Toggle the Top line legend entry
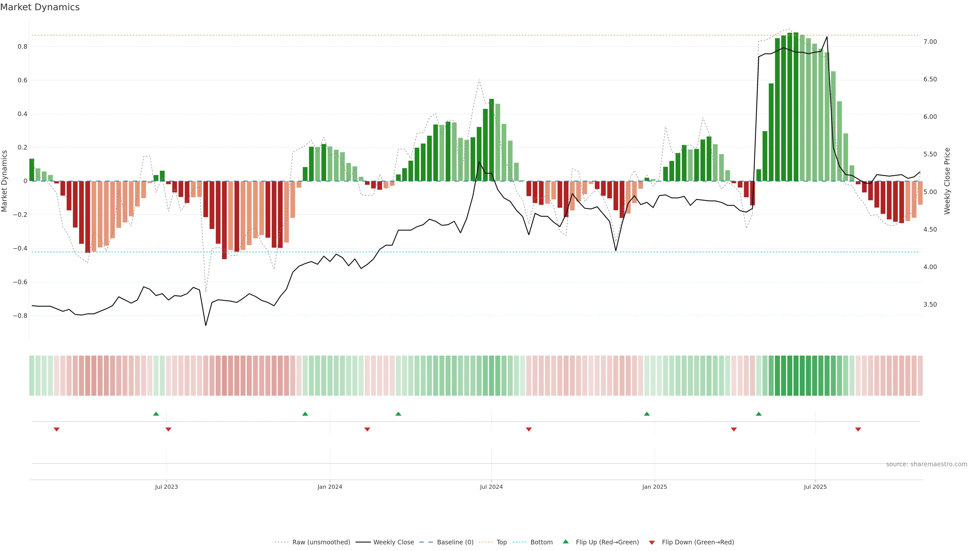Viewport: 980px width, 551px height. [501, 542]
